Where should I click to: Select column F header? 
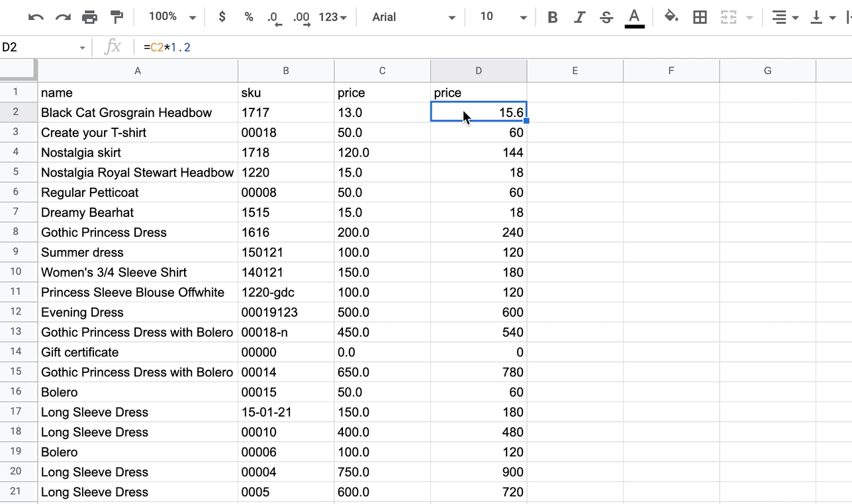pos(671,71)
